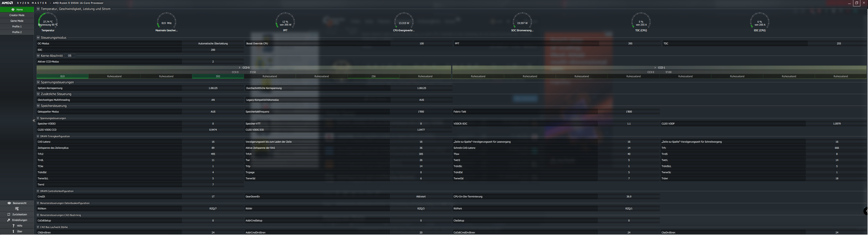Collapse Benutzersteuerungen Datenbuskonfiguration section
The height and width of the screenshot is (235, 868).
coord(38,203)
